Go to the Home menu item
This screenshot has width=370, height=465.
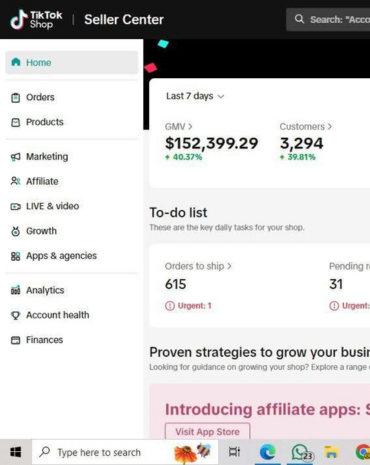pyautogui.click(x=72, y=62)
